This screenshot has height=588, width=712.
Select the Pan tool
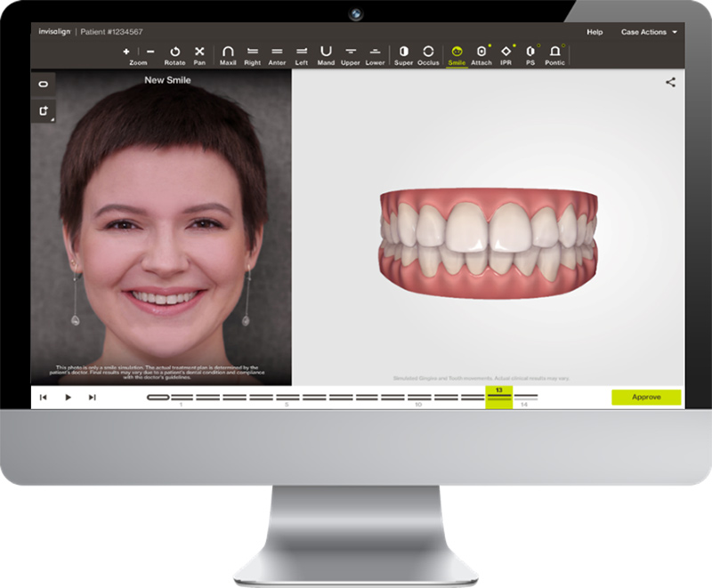pyautogui.click(x=199, y=52)
